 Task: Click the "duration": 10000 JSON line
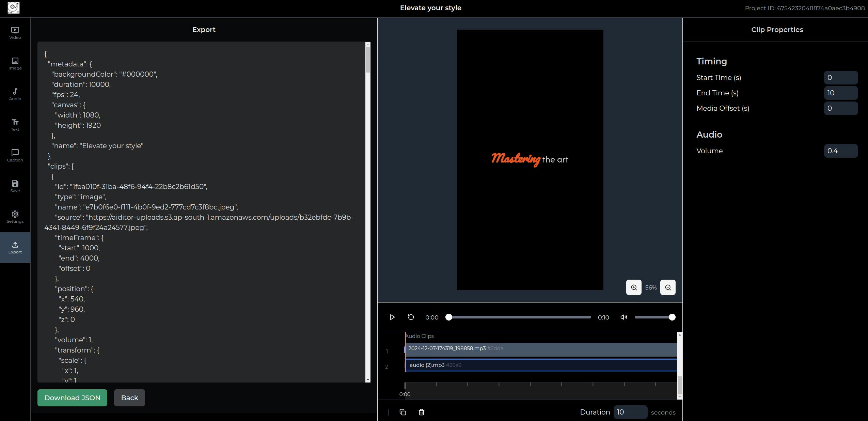[x=81, y=84]
